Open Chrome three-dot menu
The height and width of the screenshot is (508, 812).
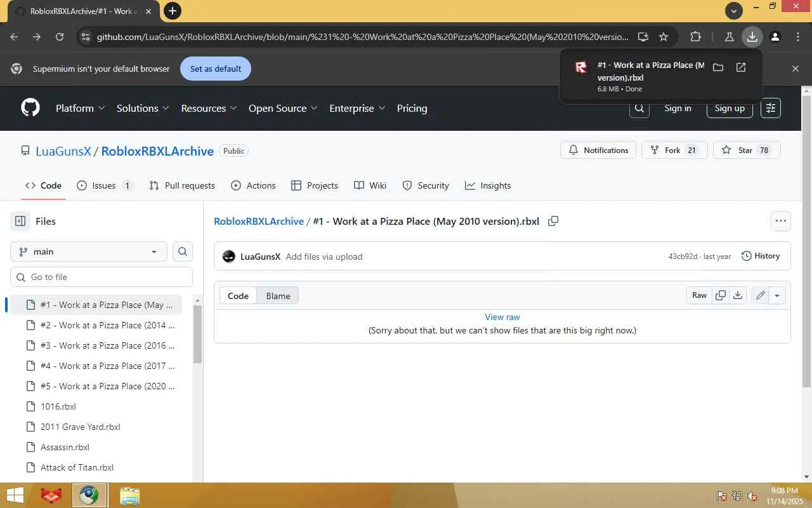click(x=798, y=37)
